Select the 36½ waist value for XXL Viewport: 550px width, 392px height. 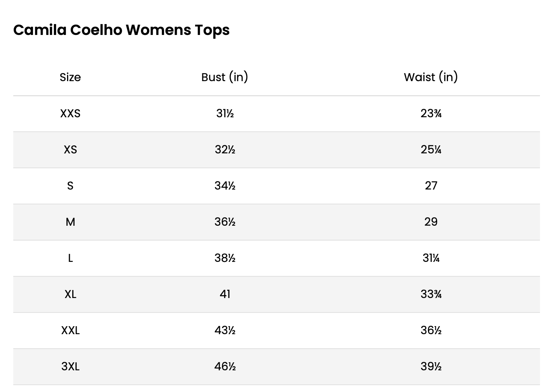tap(431, 331)
